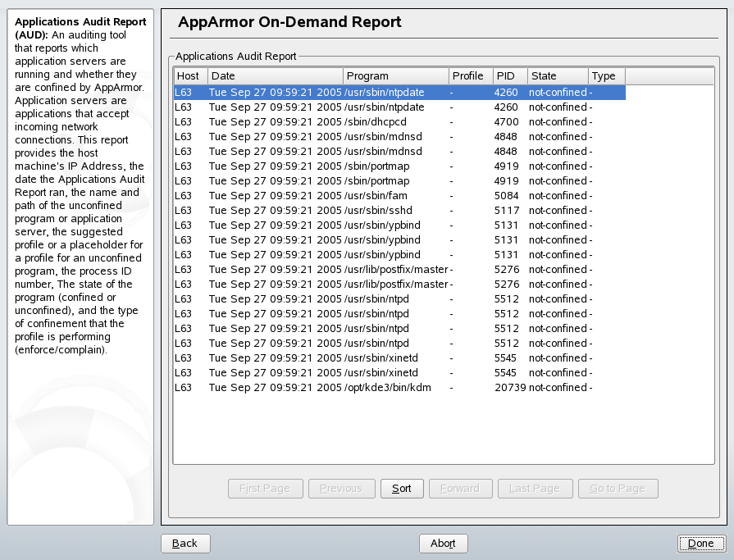This screenshot has height=560, width=734.
Task: Select the /usr/sbin/sshd report row
Action: 328,210
